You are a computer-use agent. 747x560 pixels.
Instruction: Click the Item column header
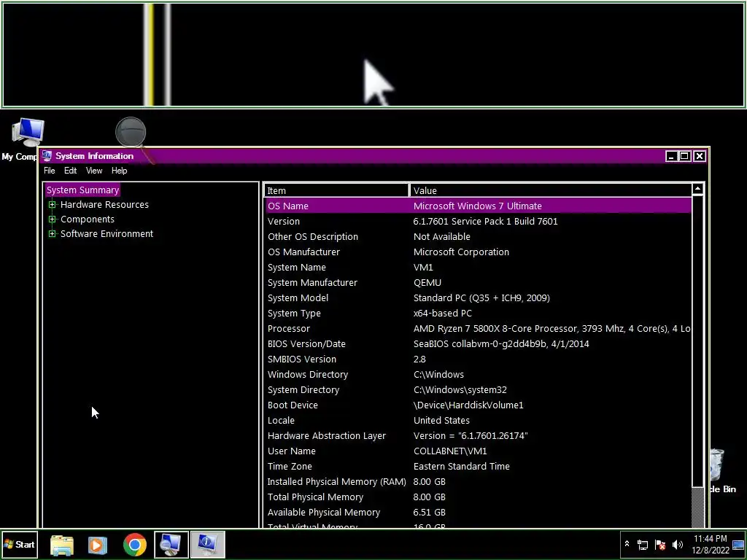click(x=336, y=190)
